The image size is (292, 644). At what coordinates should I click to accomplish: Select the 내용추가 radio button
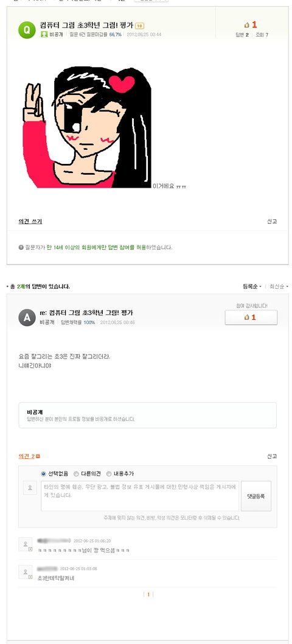109,473
